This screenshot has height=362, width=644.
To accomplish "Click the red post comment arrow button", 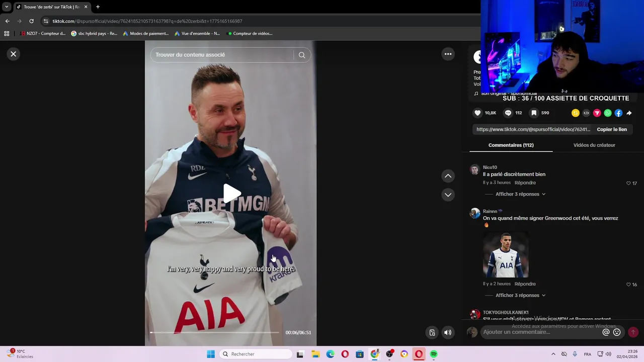I will pyautogui.click(x=633, y=332).
